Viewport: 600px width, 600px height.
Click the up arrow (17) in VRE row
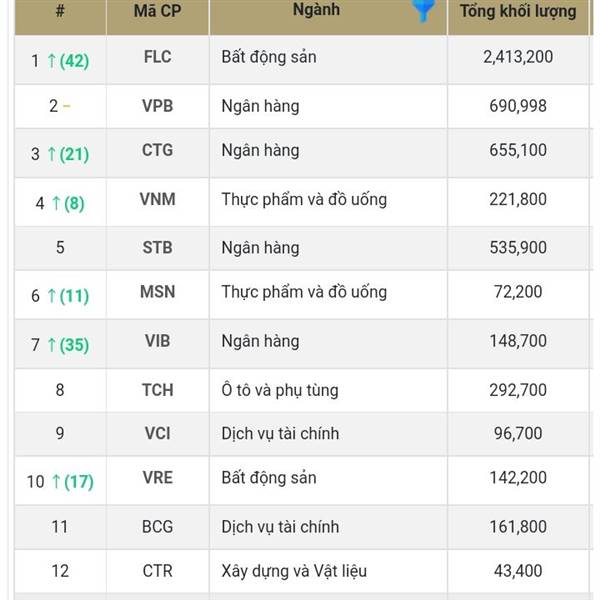[x=73, y=481]
